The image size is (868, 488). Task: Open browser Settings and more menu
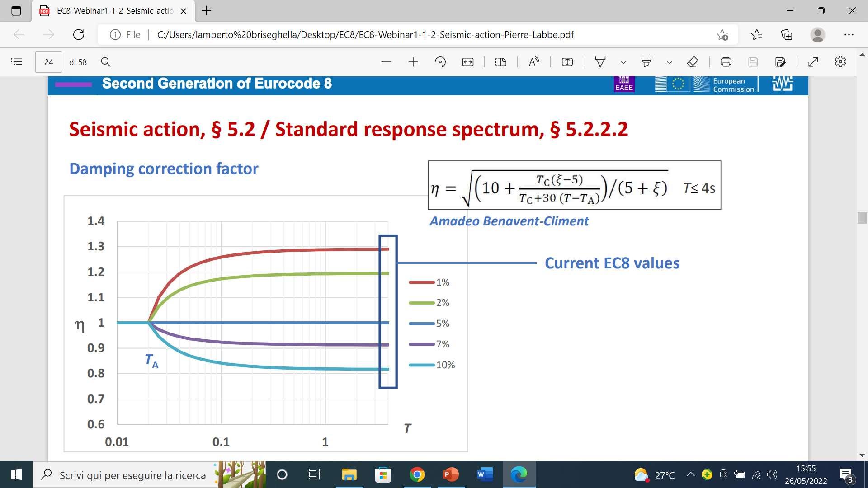[849, 35]
